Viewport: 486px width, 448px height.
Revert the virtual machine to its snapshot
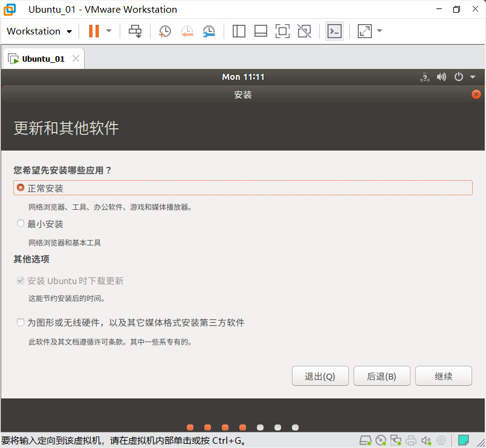coord(187,31)
